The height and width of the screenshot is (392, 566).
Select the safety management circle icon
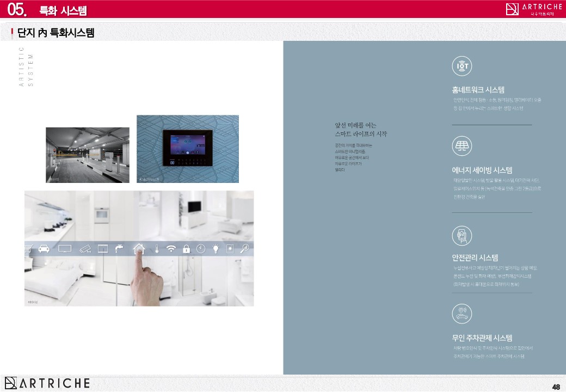click(462, 235)
